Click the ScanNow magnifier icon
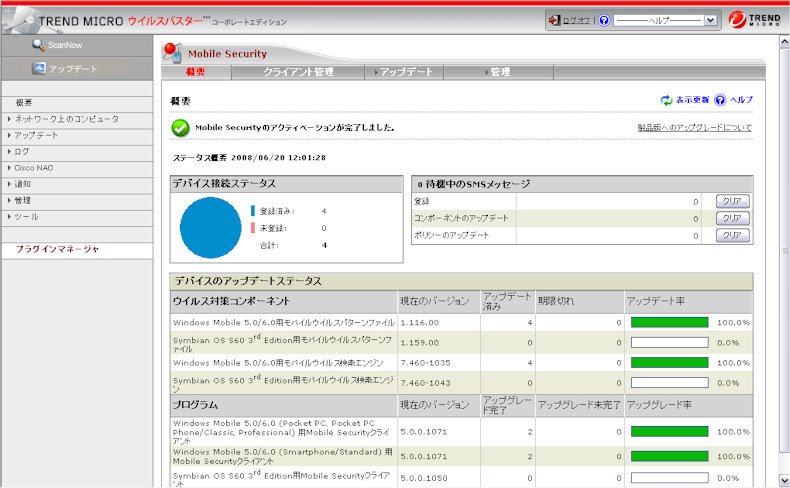This screenshot has width=790, height=488. pos(38,45)
